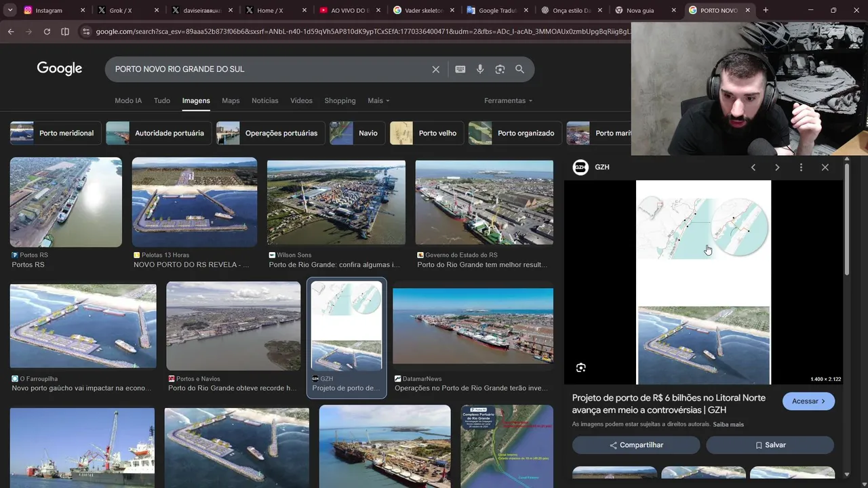Viewport: 868px width, 488px height.
Task: Search inside image with lens icon
Action: pyautogui.click(x=581, y=367)
